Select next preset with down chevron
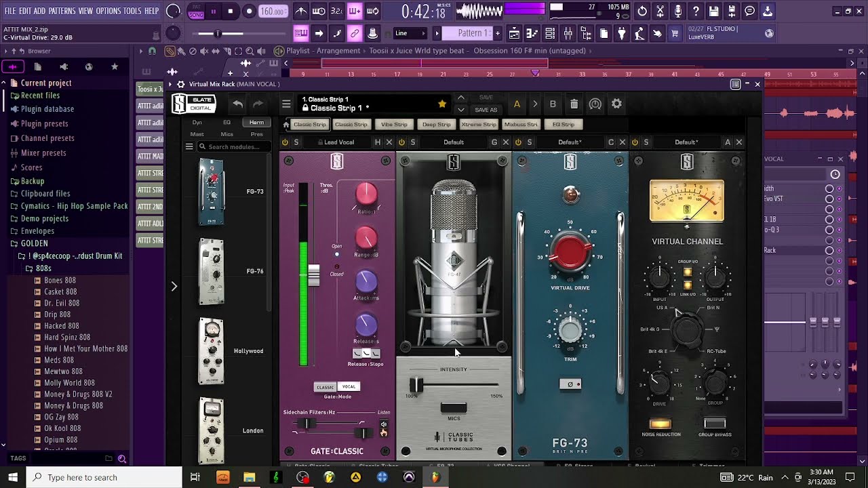 point(461,110)
